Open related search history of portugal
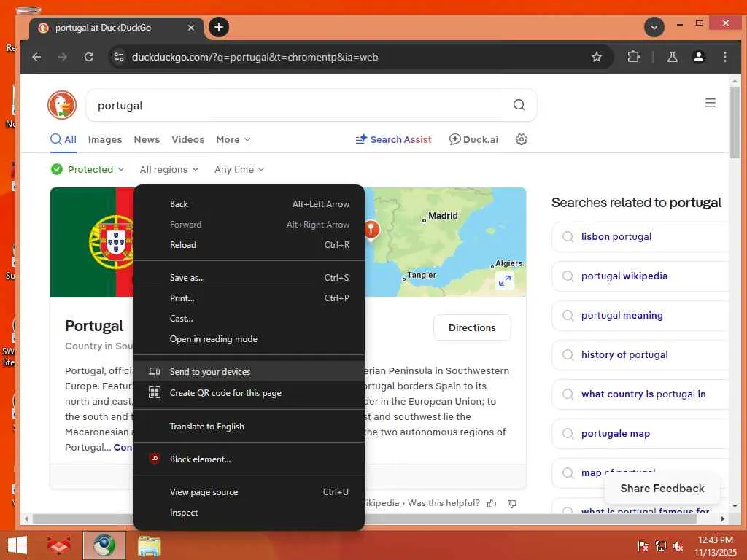 (640, 355)
